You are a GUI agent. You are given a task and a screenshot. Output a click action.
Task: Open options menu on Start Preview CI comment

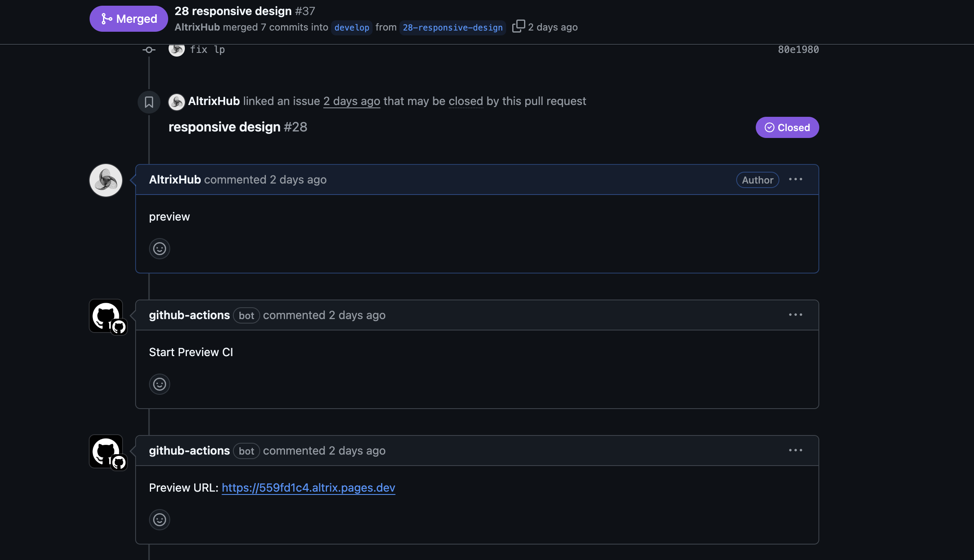coord(795,315)
